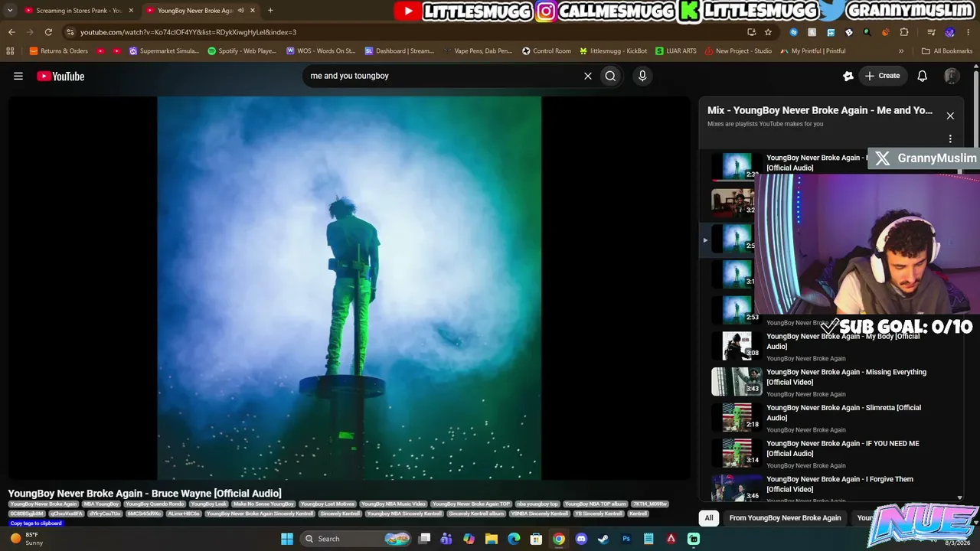Open the weather widget showing 85°F Sunny
Screen dimensions: 980x551
(x=28, y=539)
